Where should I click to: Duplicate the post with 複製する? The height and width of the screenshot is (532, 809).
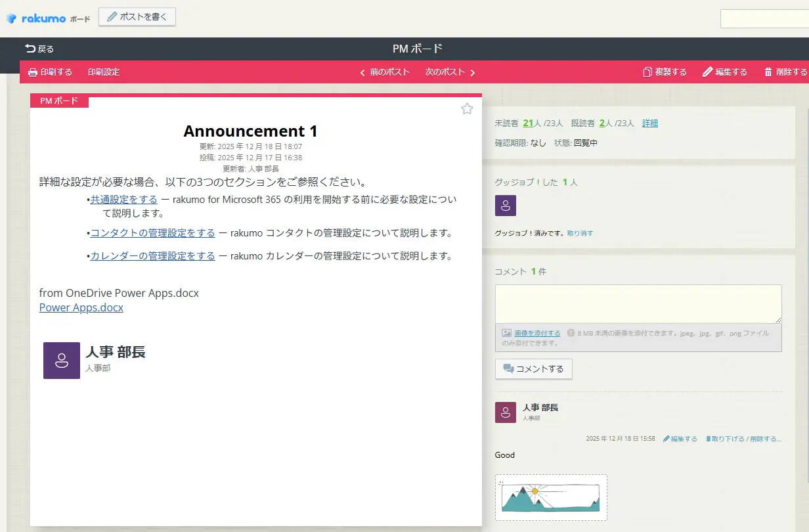665,72
